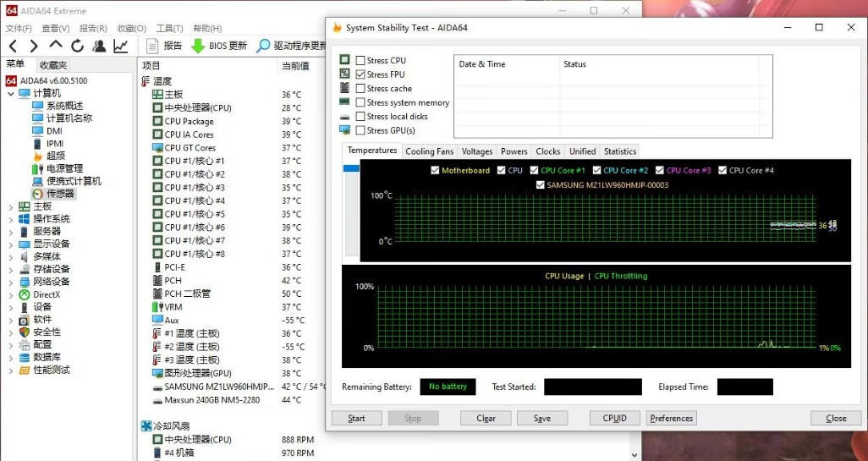Switch to the Cooling Fans tab
868x461 pixels.
coord(429,151)
